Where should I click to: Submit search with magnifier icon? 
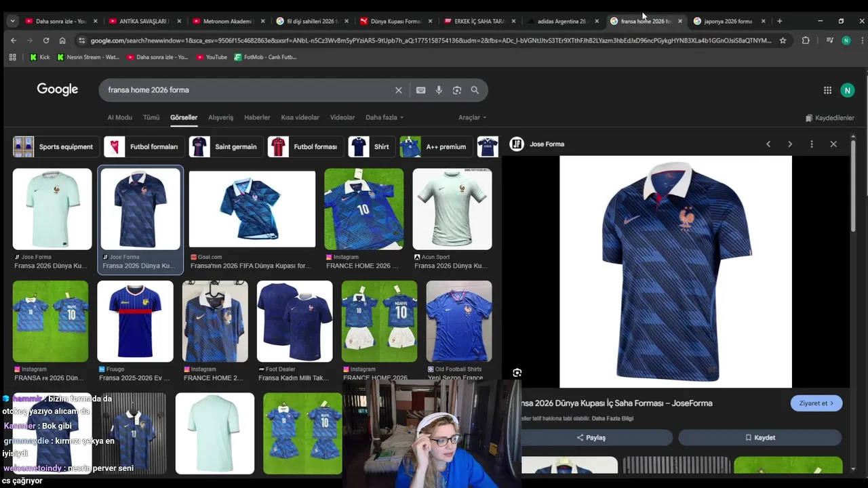coord(475,90)
